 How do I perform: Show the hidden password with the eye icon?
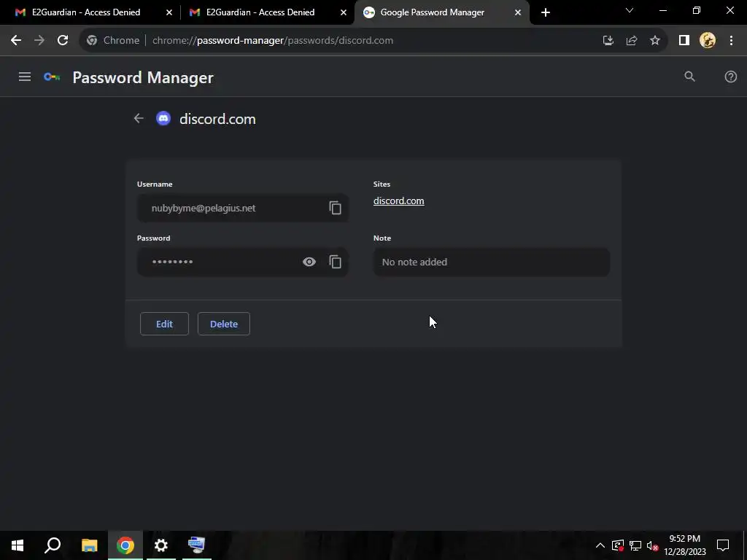click(309, 262)
